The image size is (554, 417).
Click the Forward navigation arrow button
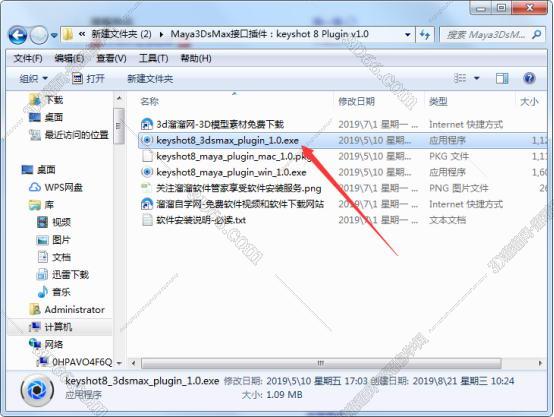click(x=39, y=35)
